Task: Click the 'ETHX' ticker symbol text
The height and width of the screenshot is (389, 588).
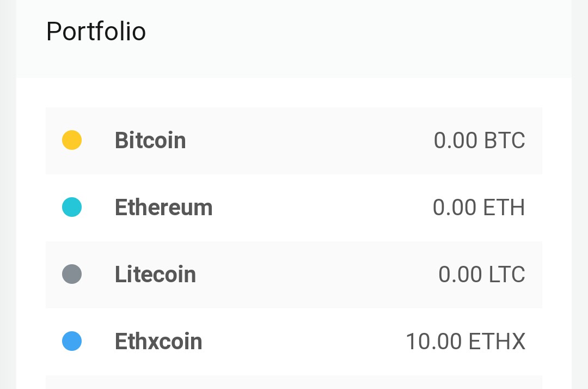Action: pyautogui.click(x=497, y=341)
